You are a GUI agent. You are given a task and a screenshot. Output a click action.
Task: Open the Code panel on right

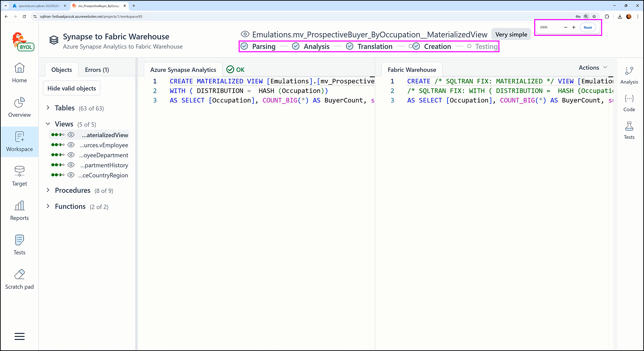629,103
